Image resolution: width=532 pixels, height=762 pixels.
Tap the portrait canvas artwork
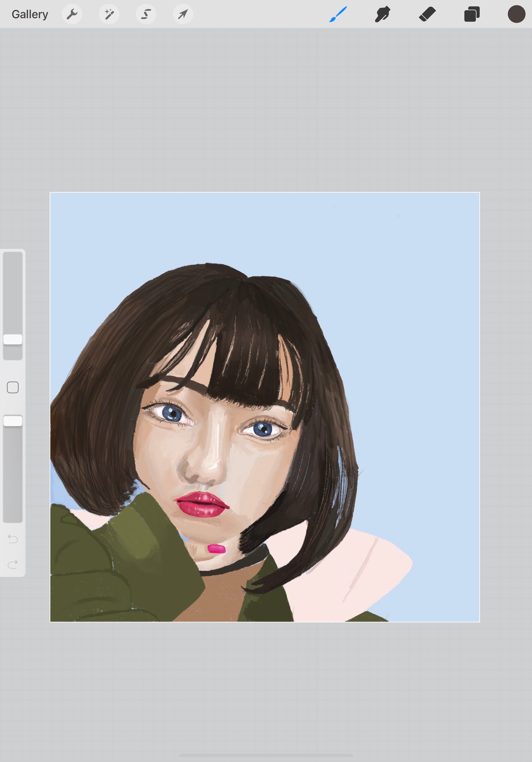click(x=265, y=407)
